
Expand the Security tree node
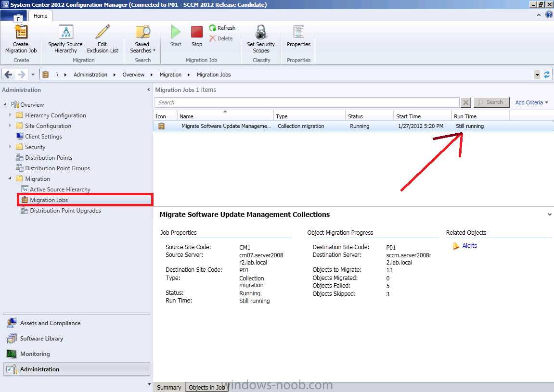10,147
